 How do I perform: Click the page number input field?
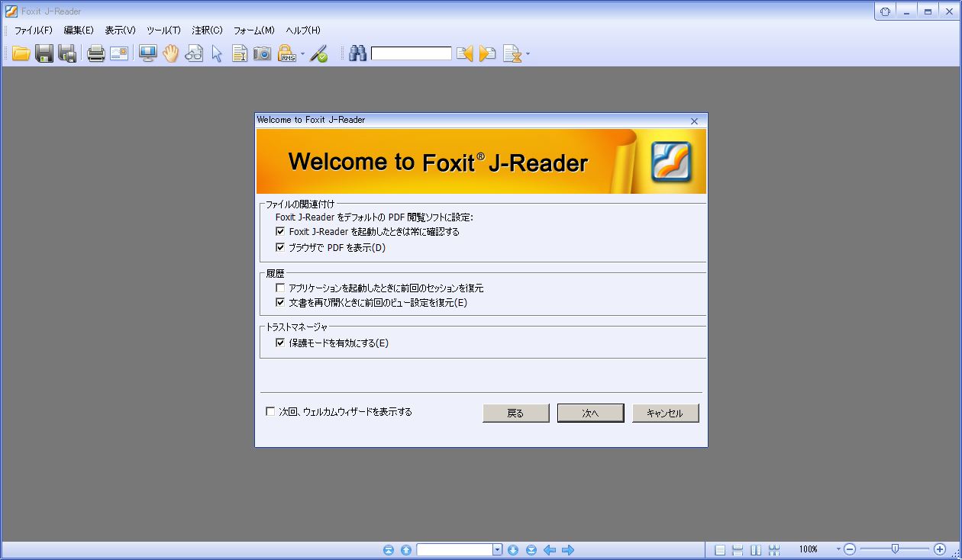[x=455, y=549]
